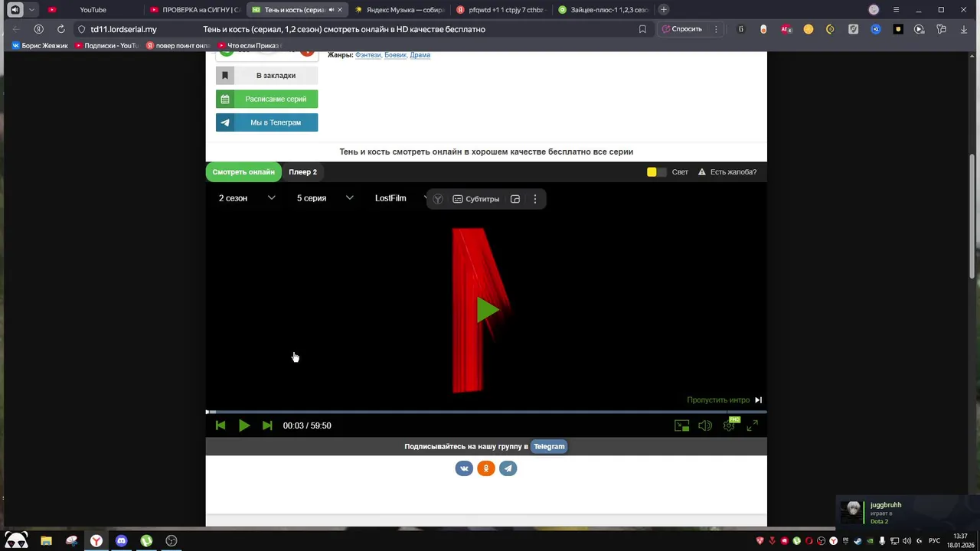
Task: Click the 'Спросить' assistant button
Action: (x=681, y=29)
